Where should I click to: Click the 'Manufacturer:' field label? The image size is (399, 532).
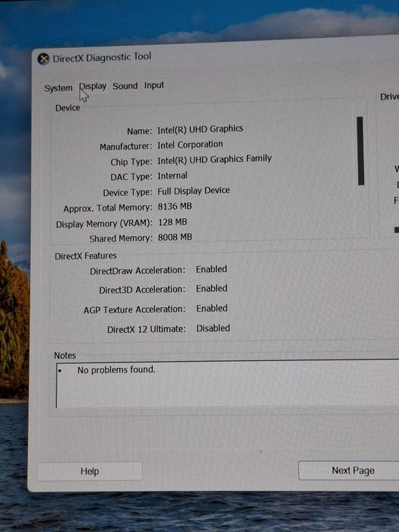[x=126, y=147]
